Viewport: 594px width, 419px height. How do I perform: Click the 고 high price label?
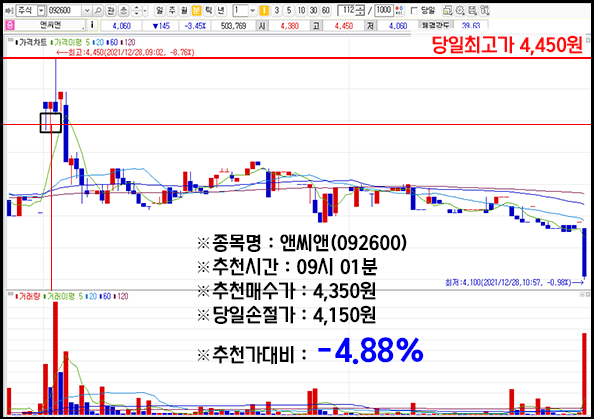316,26
